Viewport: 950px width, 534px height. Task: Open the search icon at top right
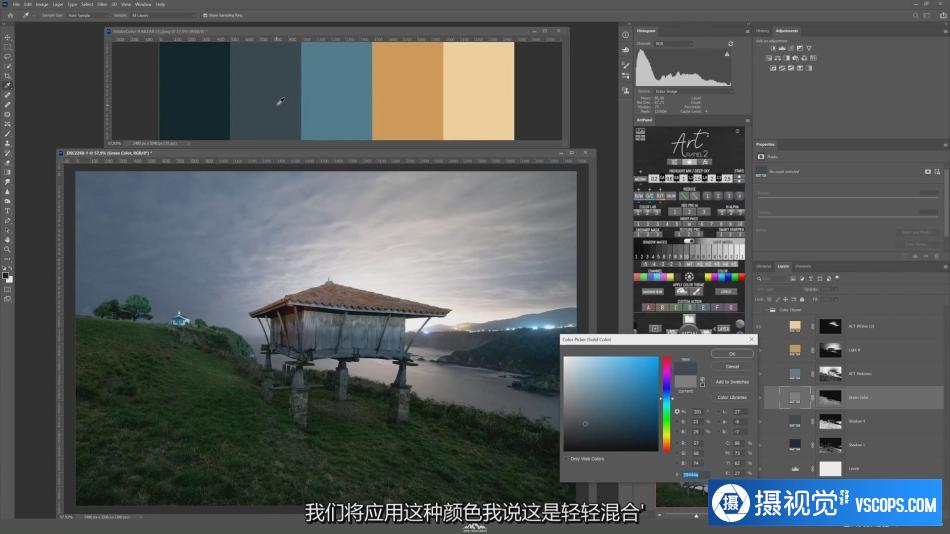pyautogui.click(x=915, y=15)
